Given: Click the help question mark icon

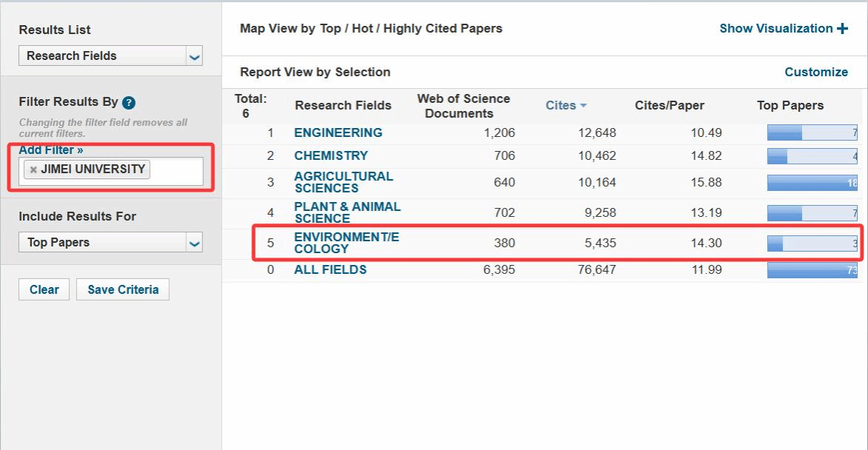Looking at the screenshot, I should pyautogui.click(x=129, y=103).
